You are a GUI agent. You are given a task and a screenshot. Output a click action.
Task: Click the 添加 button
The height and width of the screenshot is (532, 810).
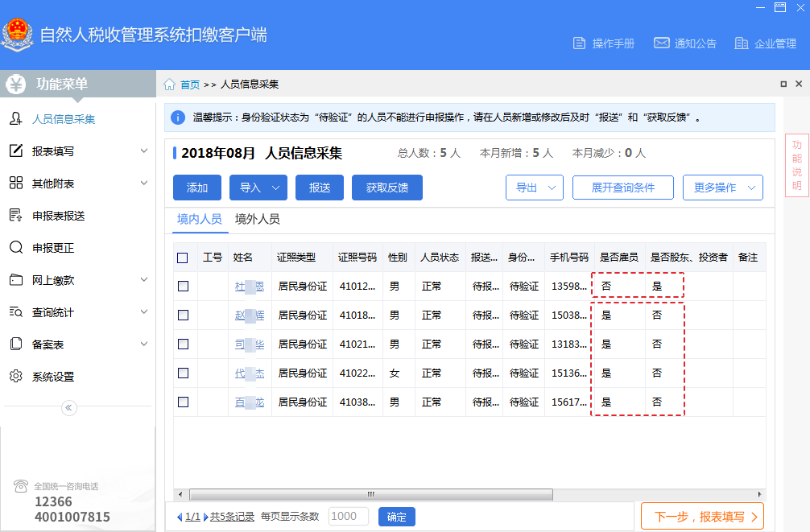(197, 188)
